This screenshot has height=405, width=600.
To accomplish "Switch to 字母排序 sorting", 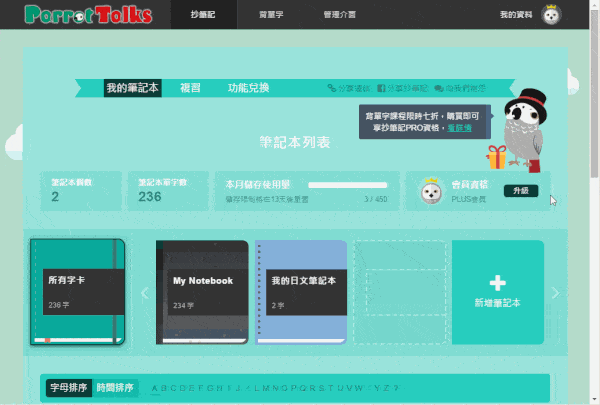I will point(69,388).
